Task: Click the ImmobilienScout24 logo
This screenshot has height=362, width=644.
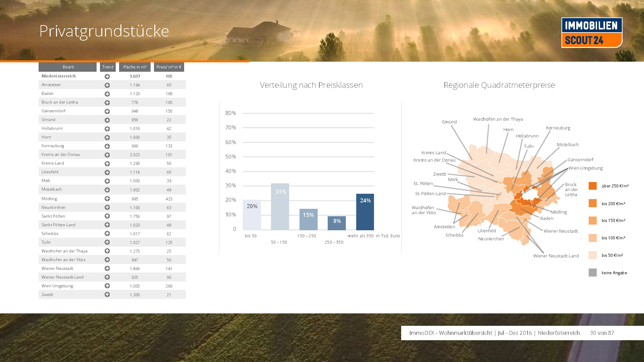Action: [x=592, y=33]
